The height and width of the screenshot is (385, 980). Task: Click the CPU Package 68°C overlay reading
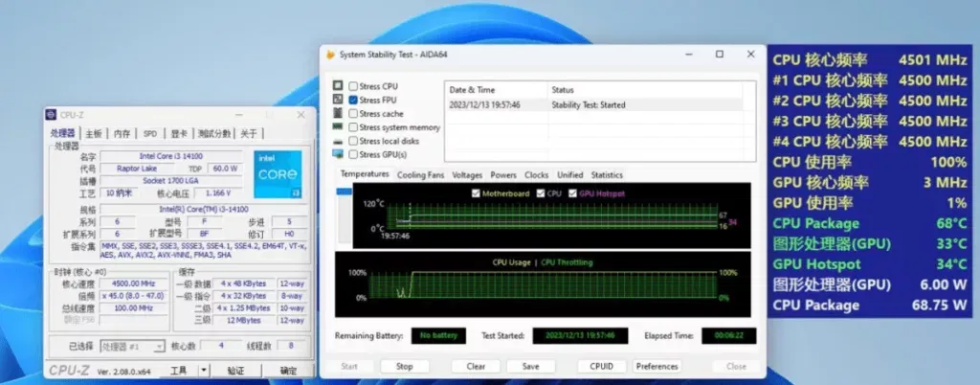click(x=869, y=223)
